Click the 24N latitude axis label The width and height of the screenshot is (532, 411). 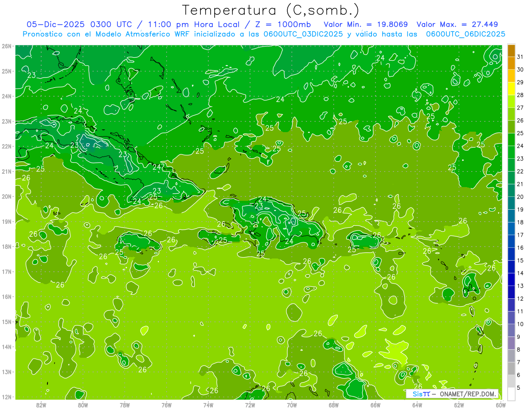point(6,96)
